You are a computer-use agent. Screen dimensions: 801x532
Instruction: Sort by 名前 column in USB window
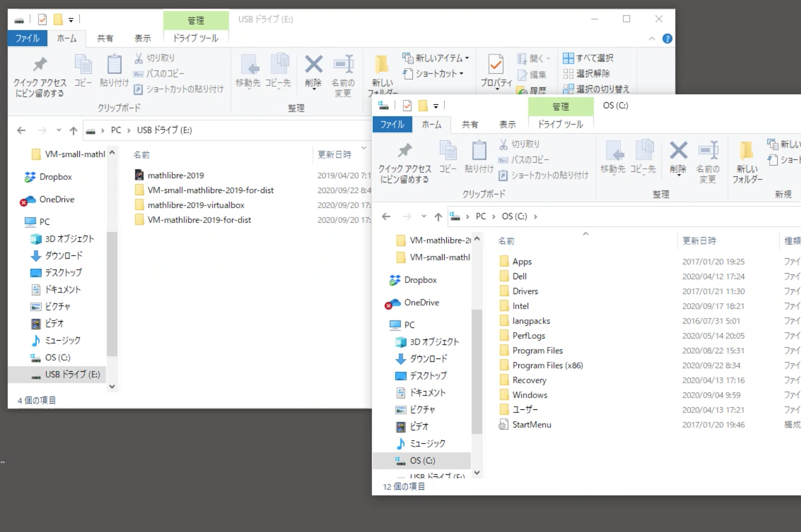point(141,155)
